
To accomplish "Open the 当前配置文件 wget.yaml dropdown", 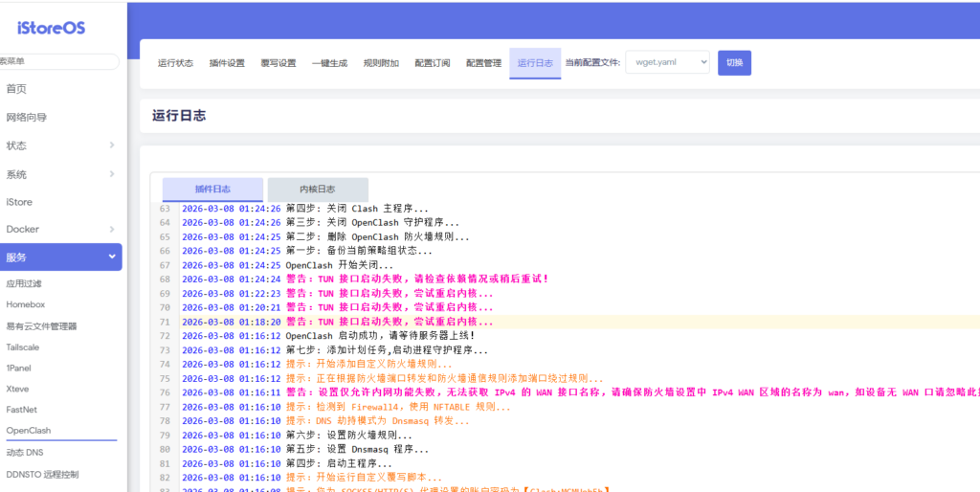I will coord(667,63).
